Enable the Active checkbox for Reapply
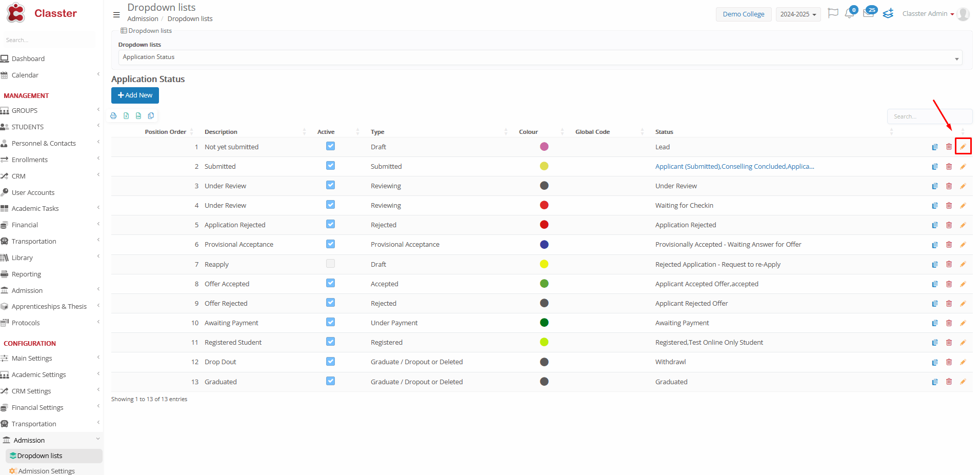 tap(330, 264)
